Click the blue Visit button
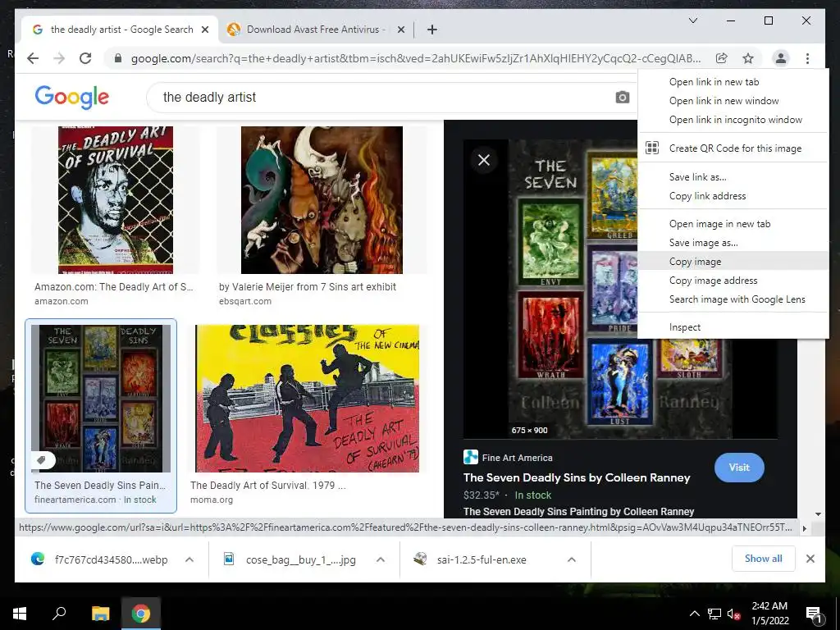 (x=739, y=467)
